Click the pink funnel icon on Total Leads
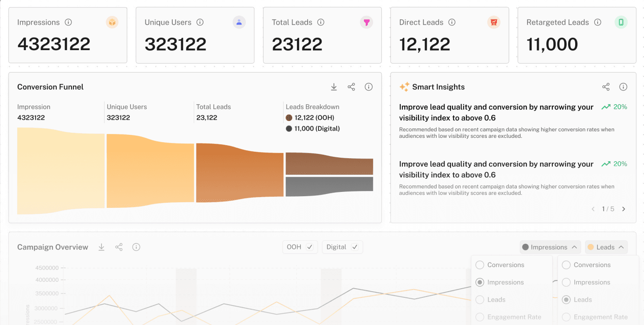 click(366, 22)
